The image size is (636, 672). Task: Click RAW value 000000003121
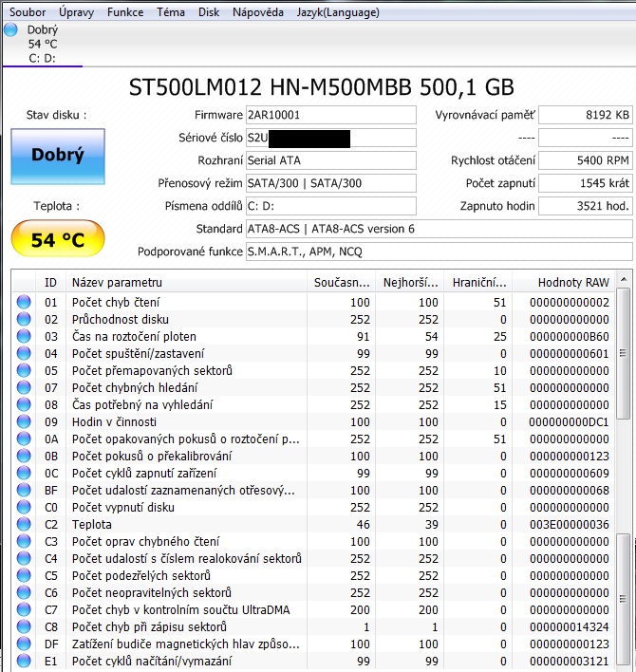[570, 662]
